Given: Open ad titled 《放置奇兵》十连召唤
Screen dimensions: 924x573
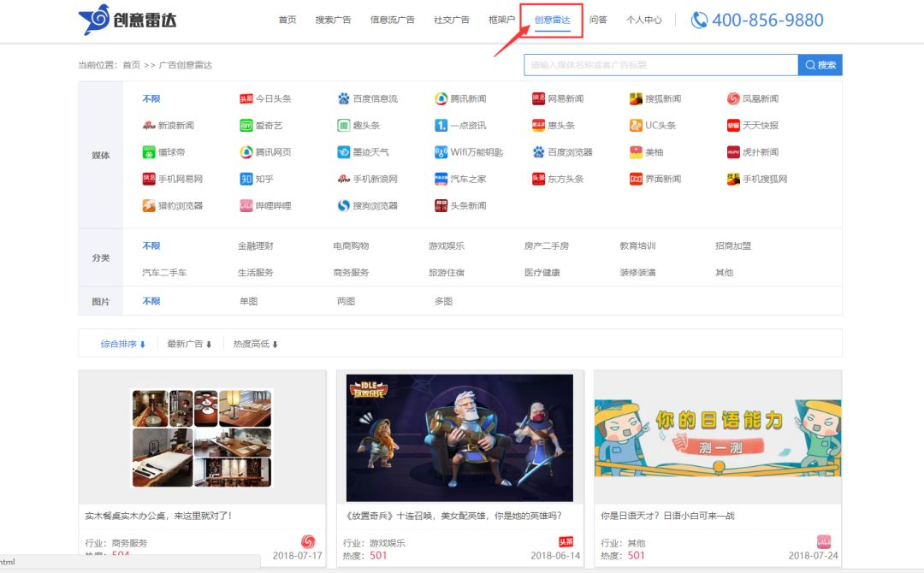Looking at the screenshot, I should 452,516.
